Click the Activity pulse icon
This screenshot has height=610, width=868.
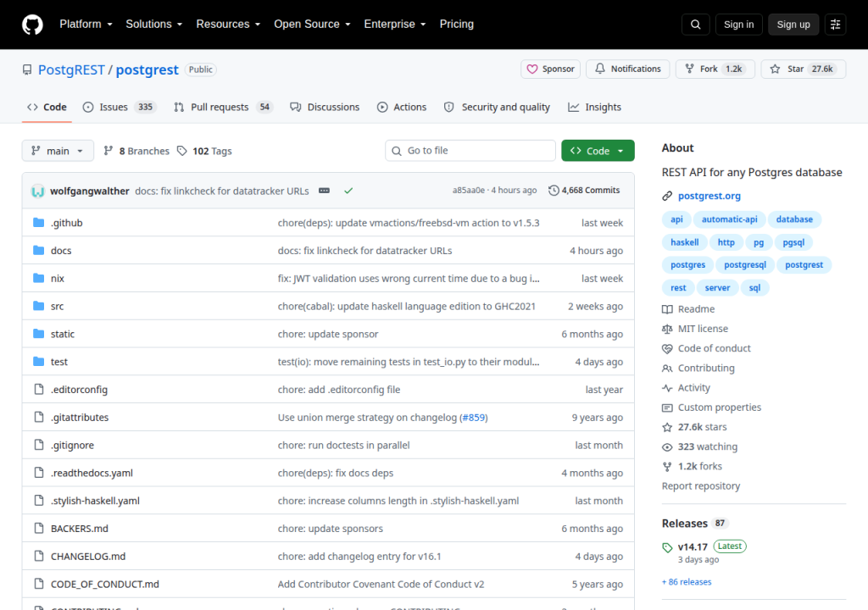coord(667,388)
